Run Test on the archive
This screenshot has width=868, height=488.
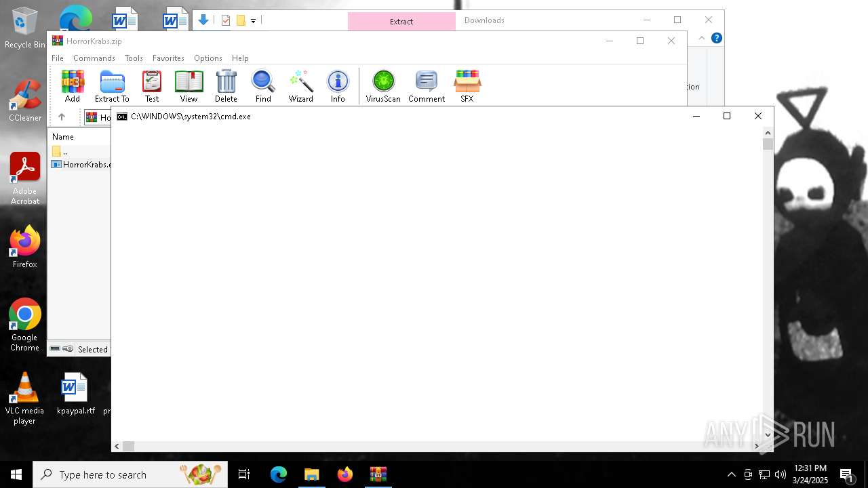[x=152, y=86]
